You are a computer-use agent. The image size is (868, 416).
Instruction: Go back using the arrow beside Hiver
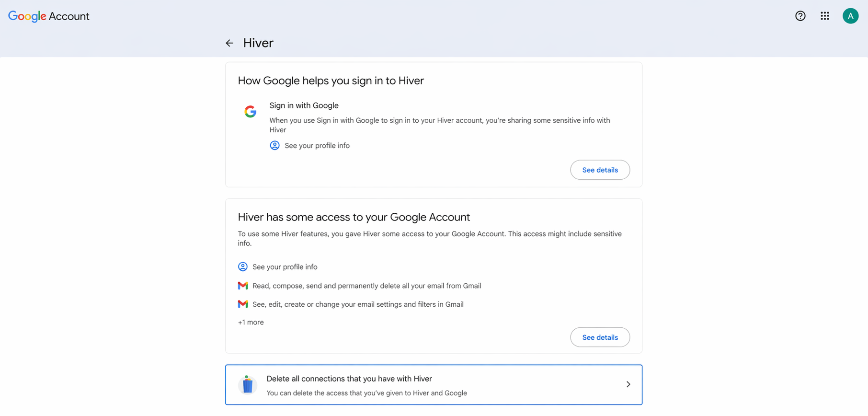point(229,43)
